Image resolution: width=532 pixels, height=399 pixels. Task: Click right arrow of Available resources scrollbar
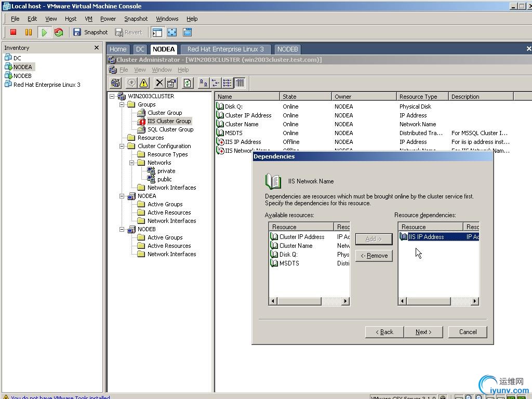(x=345, y=301)
